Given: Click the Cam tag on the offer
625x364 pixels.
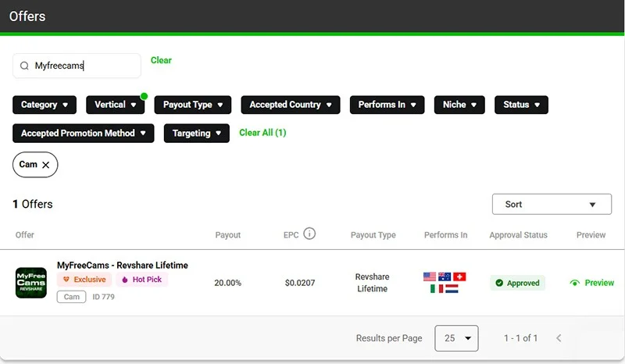Looking at the screenshot, I should click(71, 297).
